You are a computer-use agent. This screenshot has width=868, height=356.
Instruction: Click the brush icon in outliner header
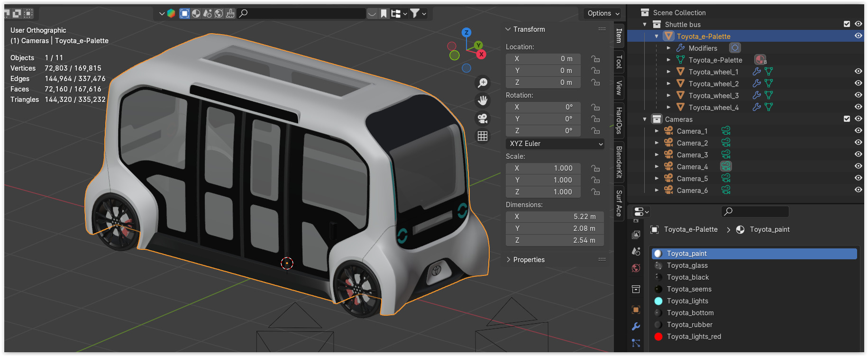click(x=230, y=13)
